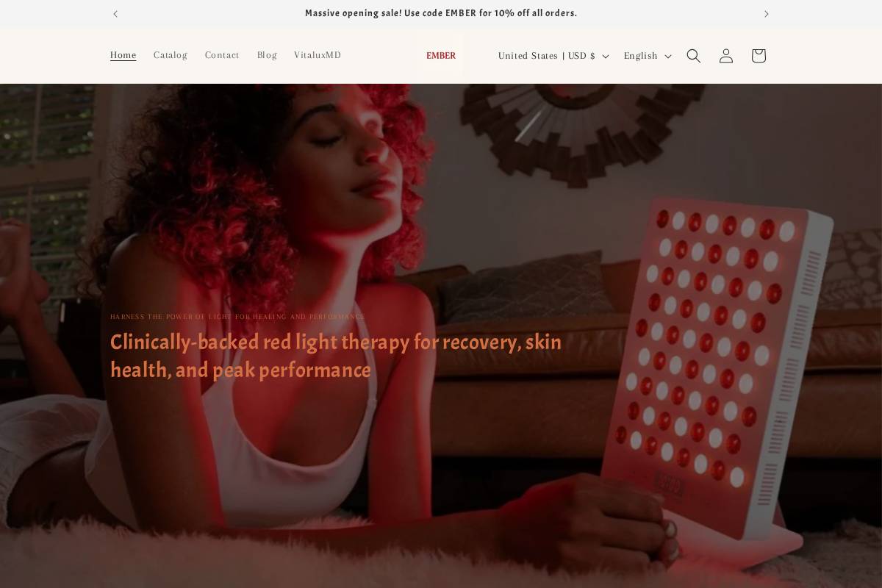
Task: Open the VitaluxMD navigation link
Action: (x=318, y=55)
